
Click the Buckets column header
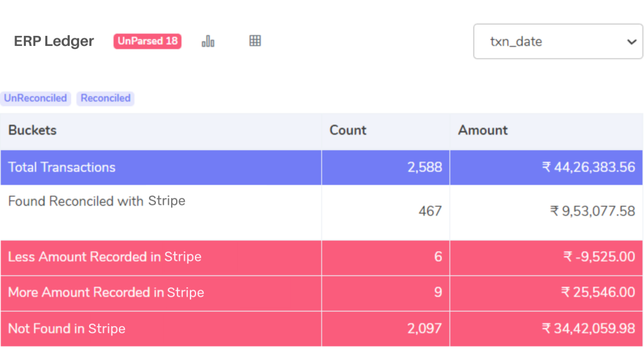(33, 131)
